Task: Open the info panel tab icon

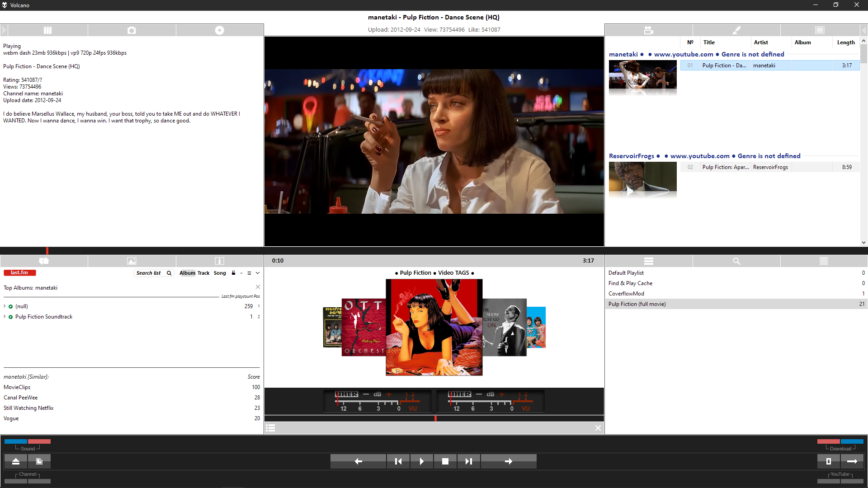Action: click(219, 261)
